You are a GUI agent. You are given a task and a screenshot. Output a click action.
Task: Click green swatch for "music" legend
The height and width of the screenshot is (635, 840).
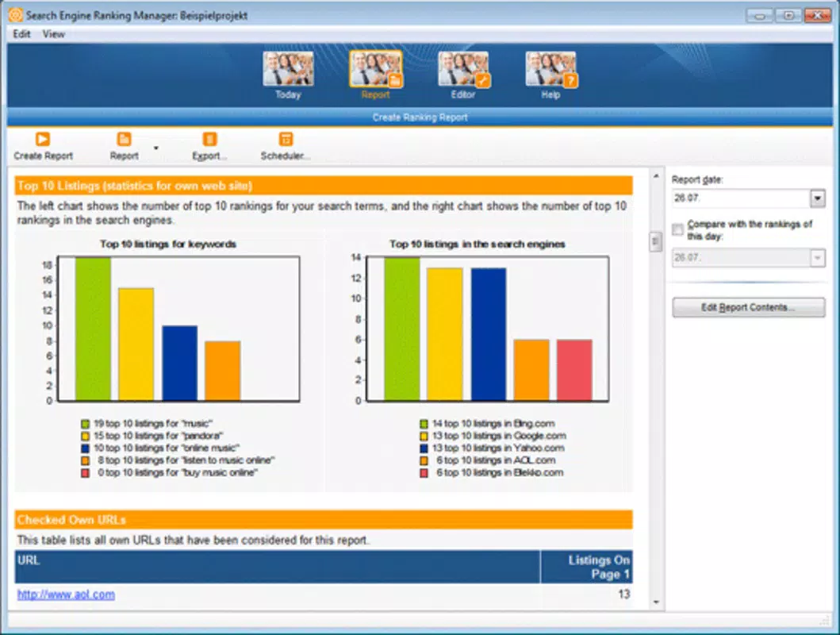[x=85, y=424]
